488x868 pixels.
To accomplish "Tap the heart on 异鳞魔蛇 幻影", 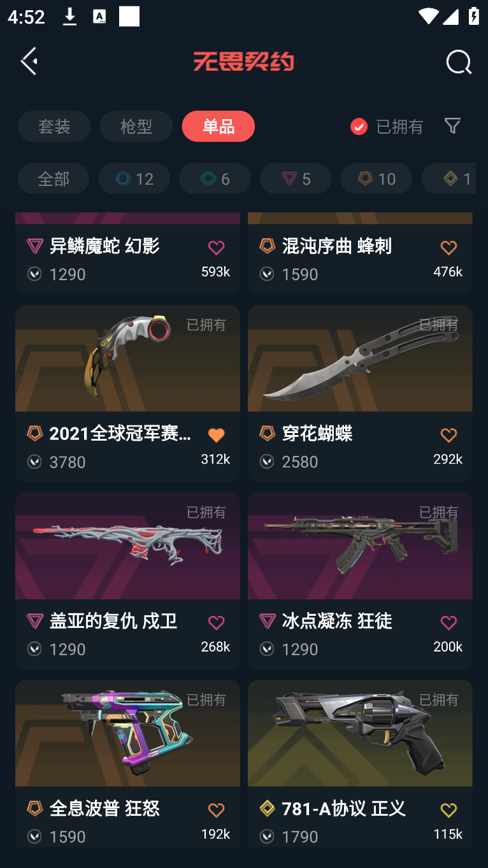I will [x=217, y=247].
